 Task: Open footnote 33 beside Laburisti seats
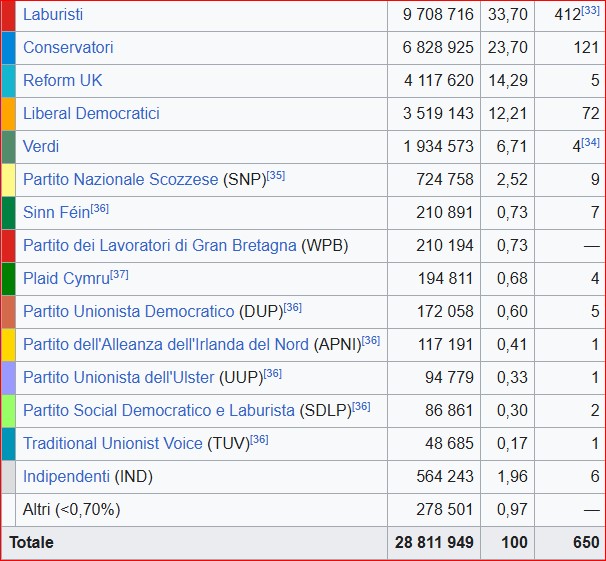click(590, 11)
